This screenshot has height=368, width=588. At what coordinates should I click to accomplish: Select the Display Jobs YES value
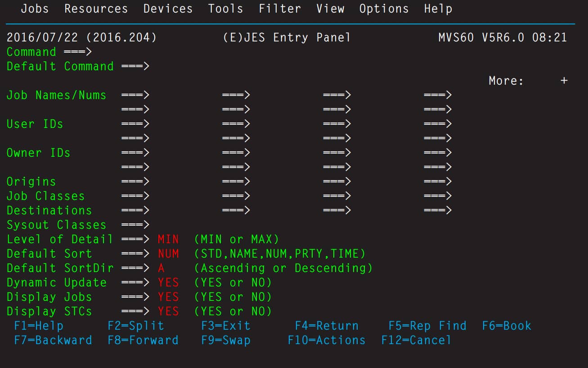(x=168, y=297)
